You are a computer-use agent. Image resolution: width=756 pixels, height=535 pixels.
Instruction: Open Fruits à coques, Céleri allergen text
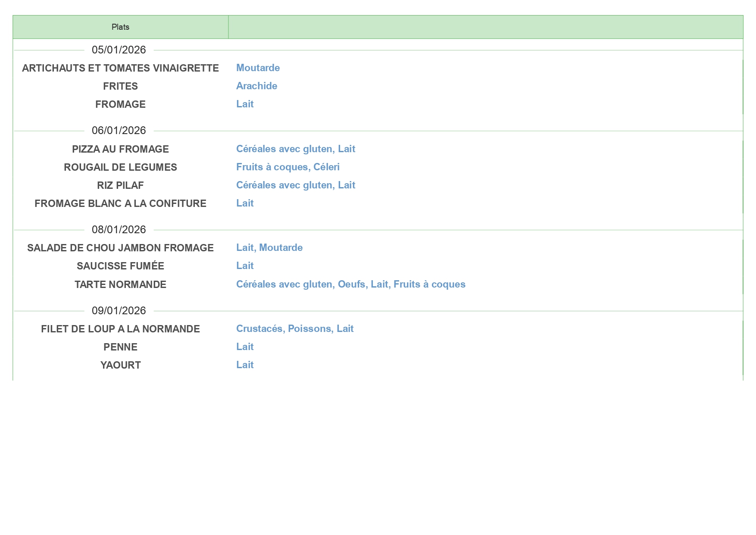[x=287, y=167]
